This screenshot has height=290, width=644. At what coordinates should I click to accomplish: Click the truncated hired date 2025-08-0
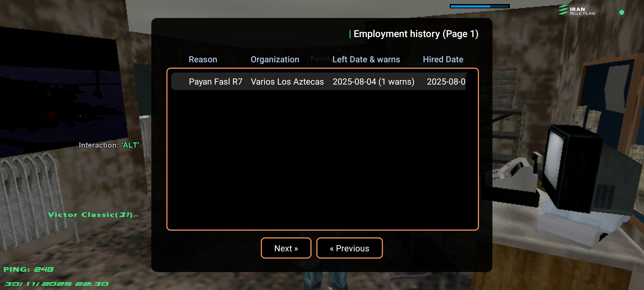[446, 82]
